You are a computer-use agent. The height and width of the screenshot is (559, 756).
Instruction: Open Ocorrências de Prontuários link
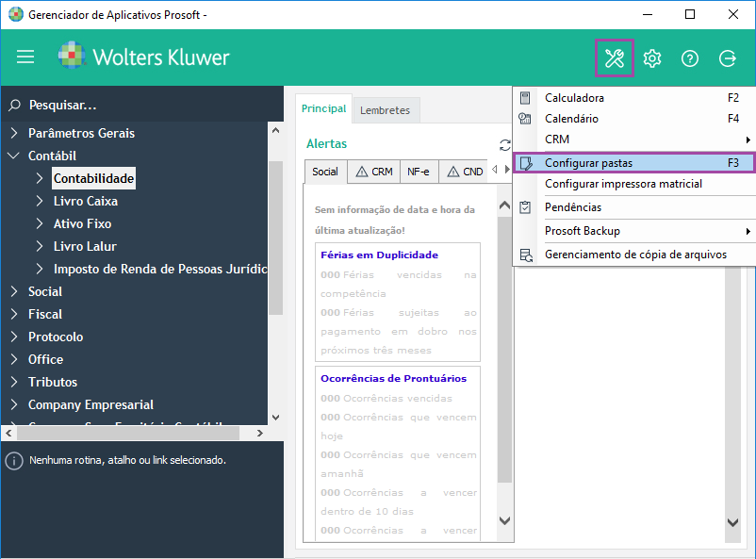pyautogui.click(x=393, y=378)
